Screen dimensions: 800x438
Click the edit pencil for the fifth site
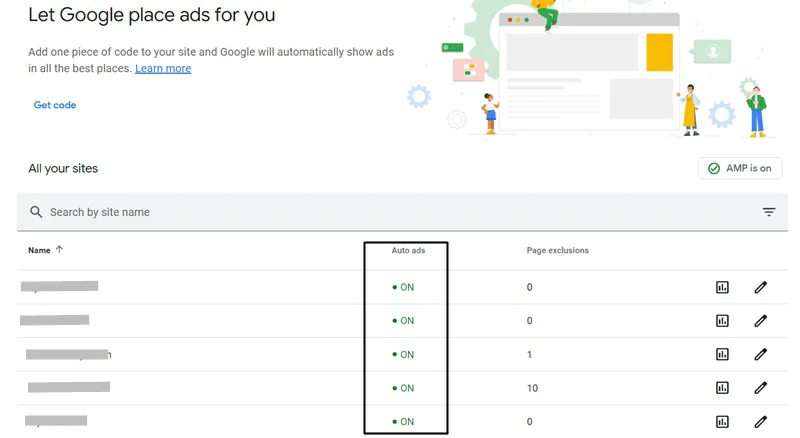(760, 421)
